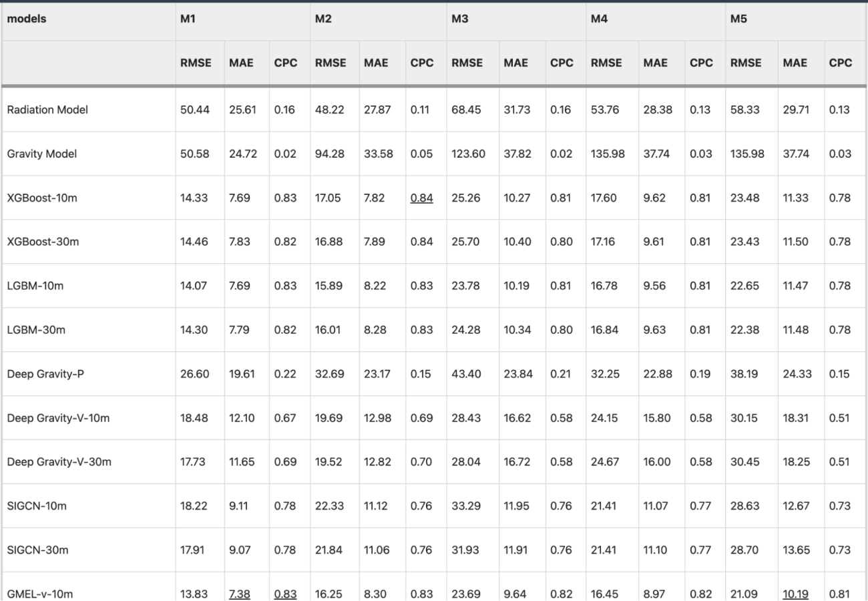Viewport: 868px width, 601px height.
Task: Select the M1 column group header
Action: tap(188, 19)
